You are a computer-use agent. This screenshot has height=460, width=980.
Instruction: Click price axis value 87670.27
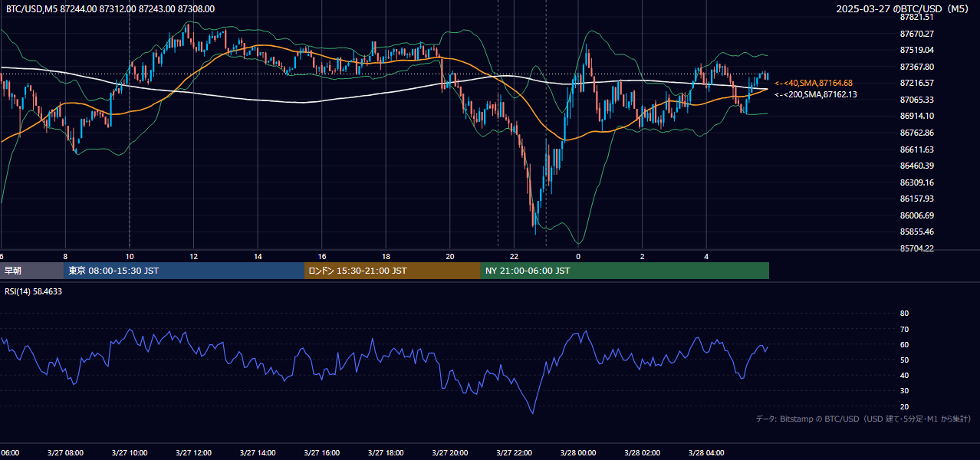click(917, 34)
